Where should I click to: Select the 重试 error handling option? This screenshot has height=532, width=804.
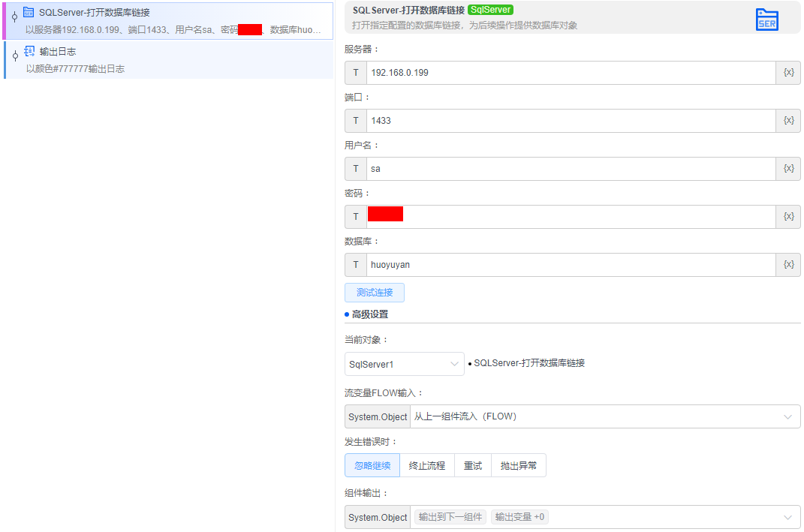(x=473, y=465)
